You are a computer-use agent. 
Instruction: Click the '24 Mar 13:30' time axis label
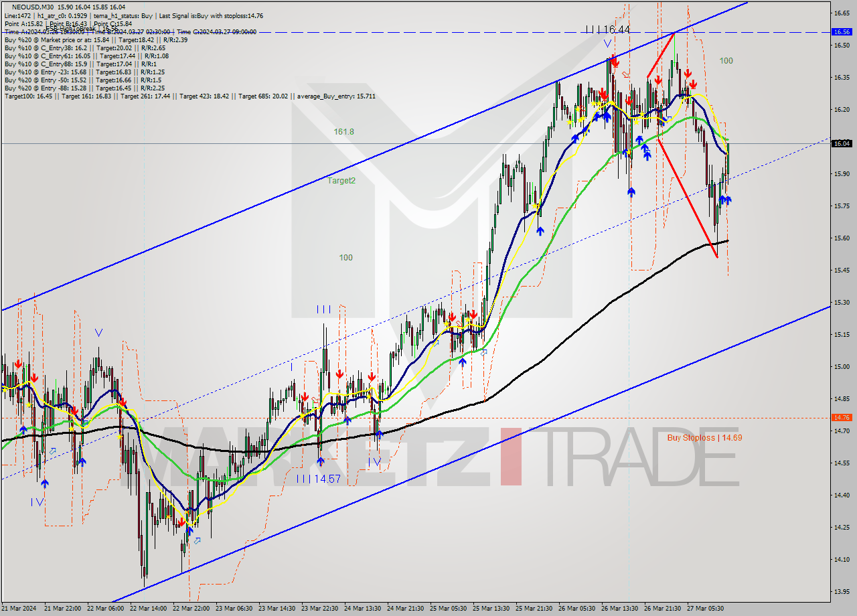[362, 609]
